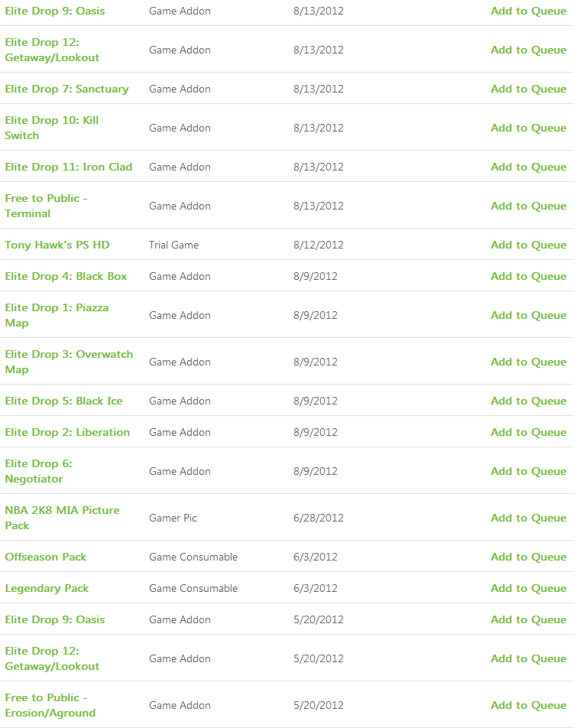Image resolution: width=583 pixels, height=728 pixels.
Task: Add Legendary Pack to queue
Action: tap(528, 588)
